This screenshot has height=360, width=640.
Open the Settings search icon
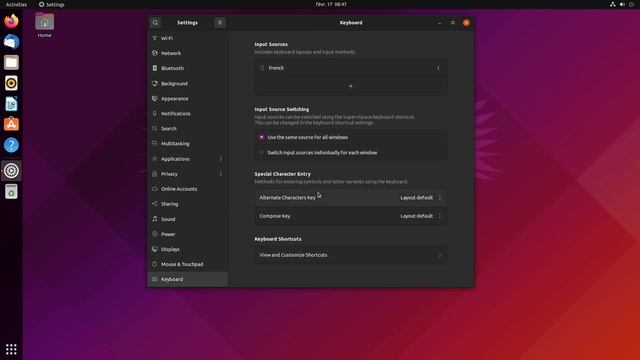(x=155, y=23)
